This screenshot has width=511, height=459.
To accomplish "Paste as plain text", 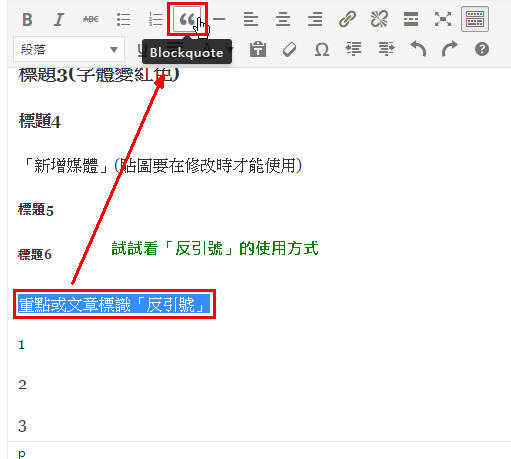I will pos(258,50).
